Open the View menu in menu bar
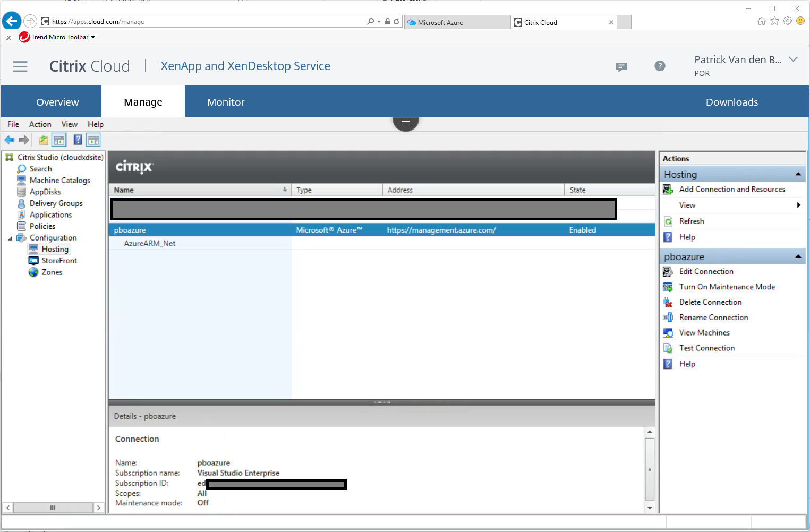The image size is (810, 532). (70, 124)
